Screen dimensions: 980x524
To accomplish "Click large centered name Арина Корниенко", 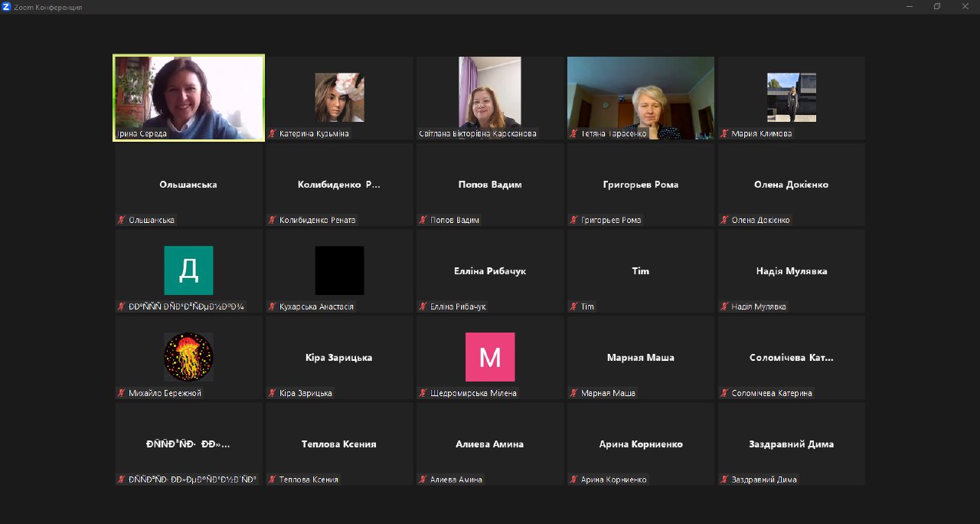I will [x=641, y=444].
